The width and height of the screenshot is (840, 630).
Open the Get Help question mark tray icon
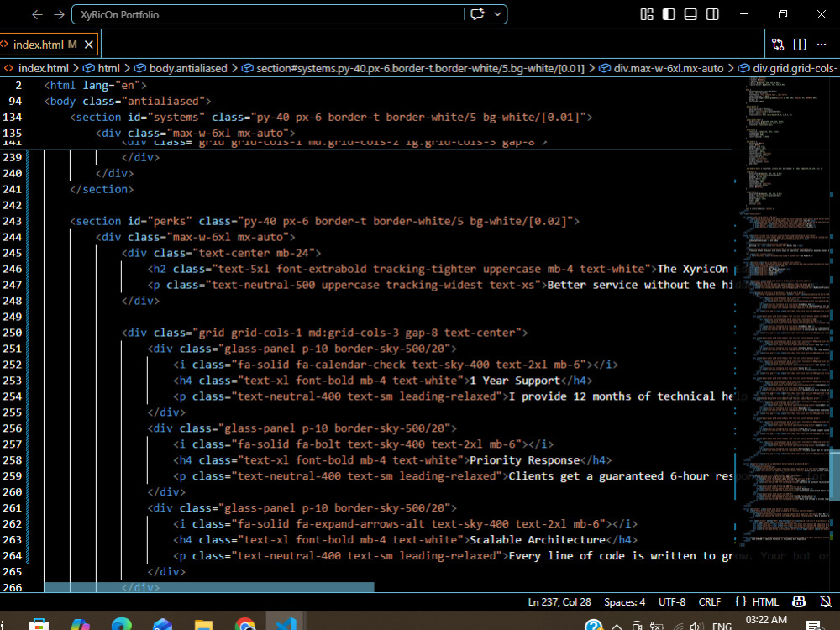[x=594, y=625]
